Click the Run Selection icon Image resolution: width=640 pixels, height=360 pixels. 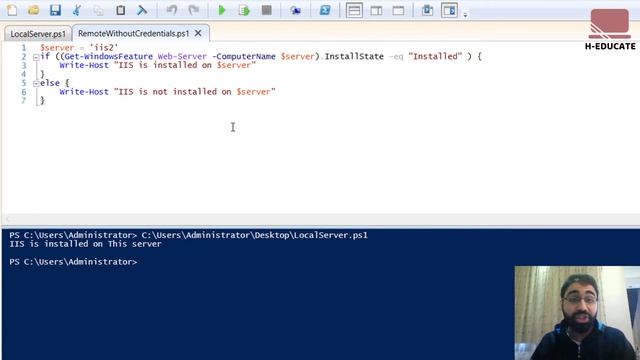pyautogui.click(x=244, y=10)
